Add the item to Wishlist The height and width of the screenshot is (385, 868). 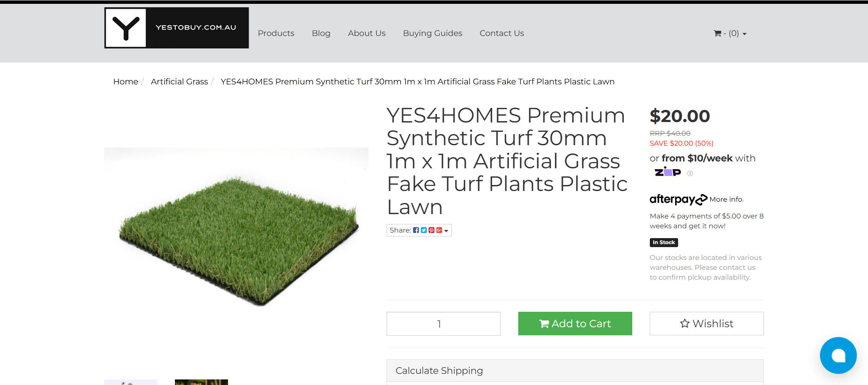coord(706,324)
